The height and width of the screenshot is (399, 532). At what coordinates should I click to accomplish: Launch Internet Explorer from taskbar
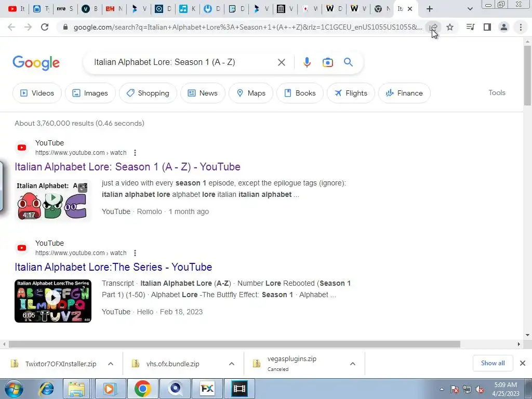click(46, 389)
